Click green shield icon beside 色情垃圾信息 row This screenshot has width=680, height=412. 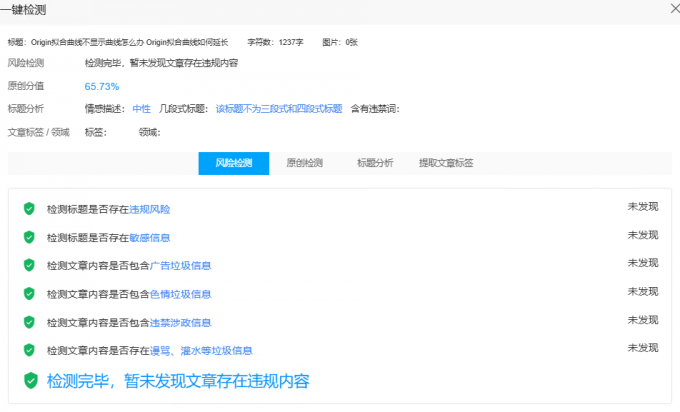(x=29, y=294)
